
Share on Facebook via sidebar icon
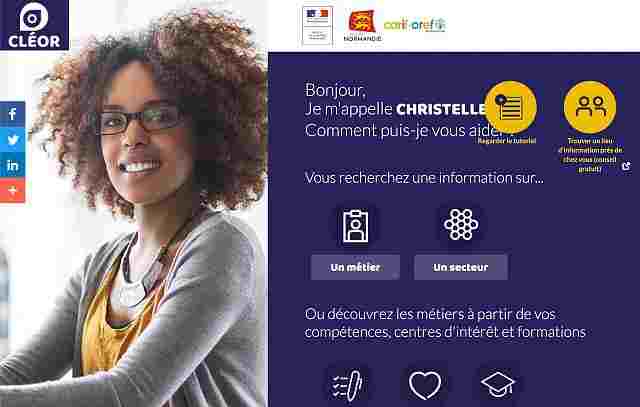pos(12,114)
